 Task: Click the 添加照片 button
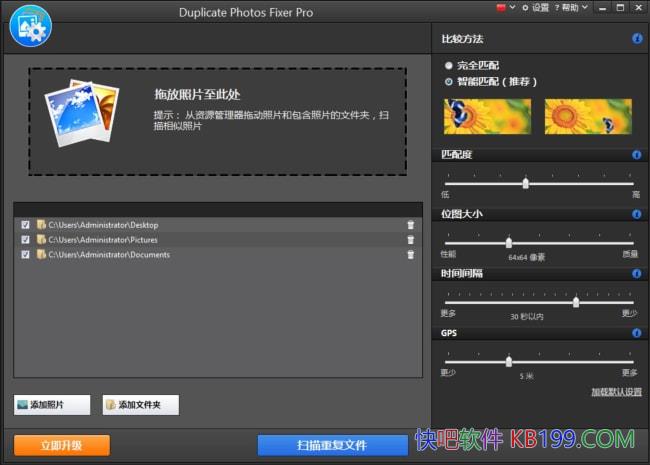[52, 405]
